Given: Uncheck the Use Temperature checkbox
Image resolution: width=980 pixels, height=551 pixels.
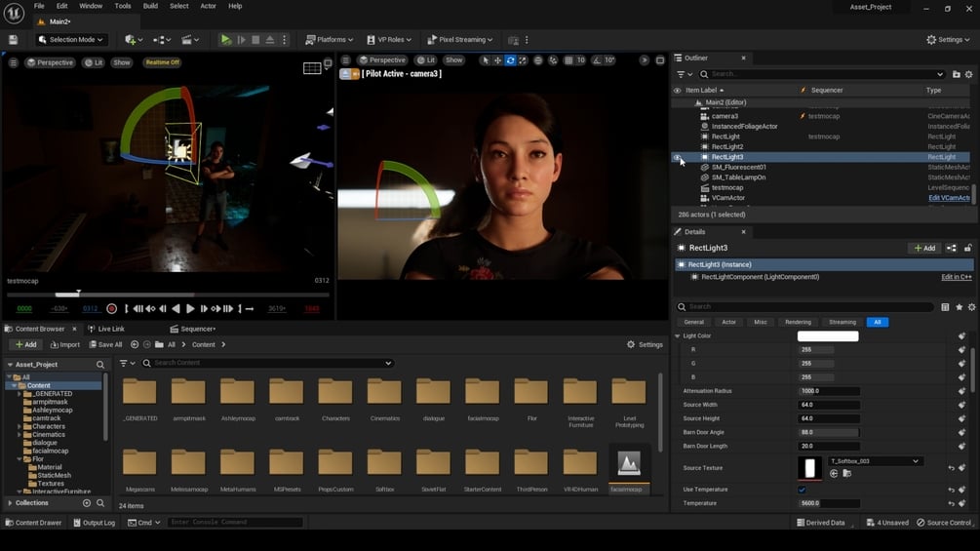Looking at the screenshot, I should [x=802, y=490].
